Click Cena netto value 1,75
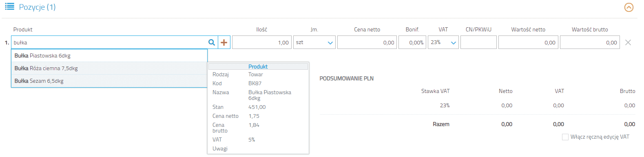 pos(254,116)
